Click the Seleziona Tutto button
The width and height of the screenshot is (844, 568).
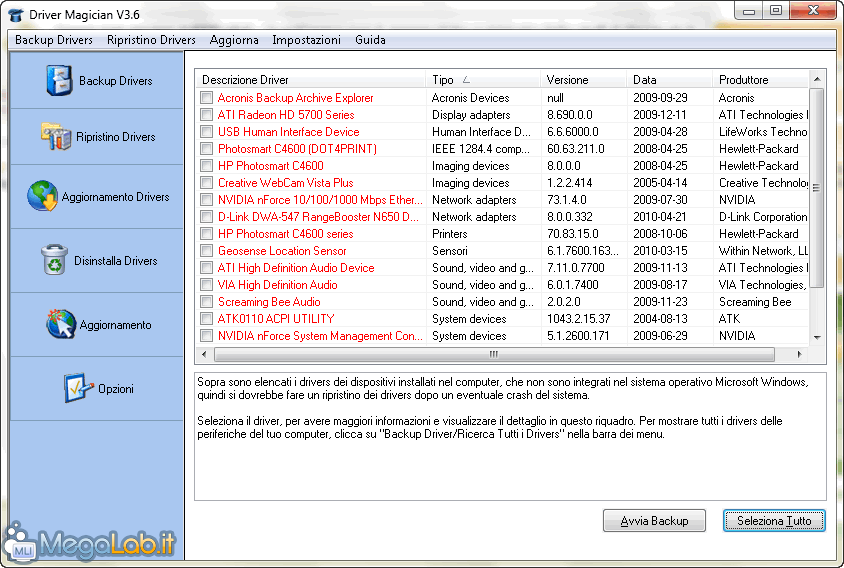(774, 521)
